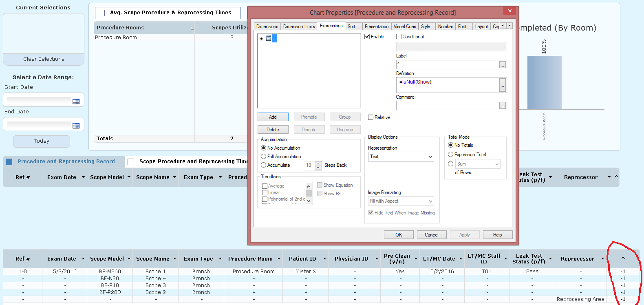Open Help from the dialog

498,235
